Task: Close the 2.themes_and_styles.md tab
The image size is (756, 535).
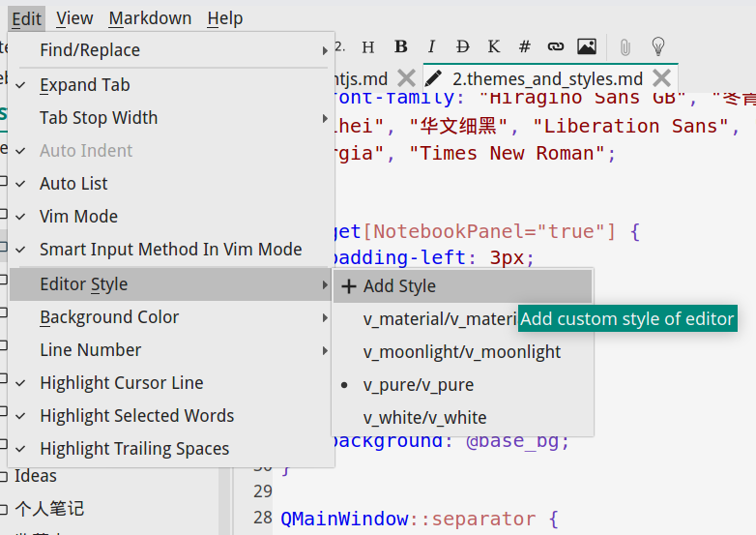Action: [662, 78]
